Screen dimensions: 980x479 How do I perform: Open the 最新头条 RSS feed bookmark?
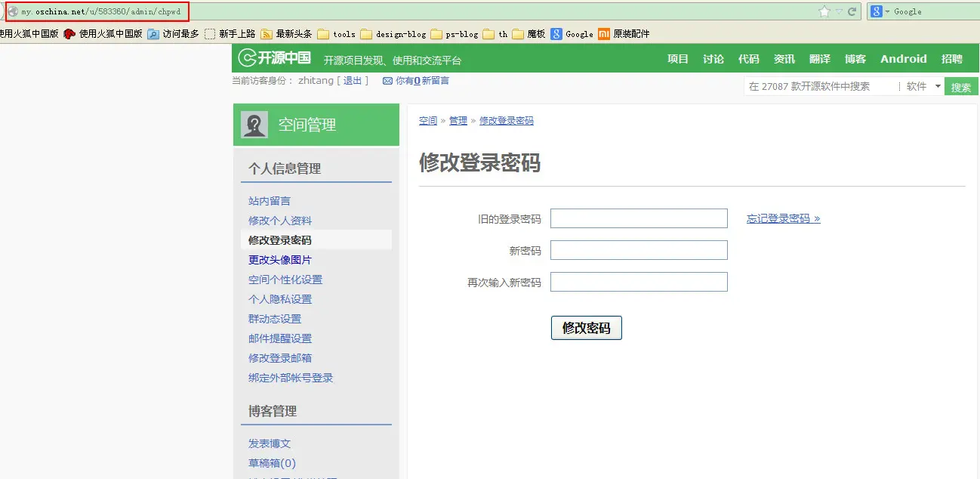point(286,34)
